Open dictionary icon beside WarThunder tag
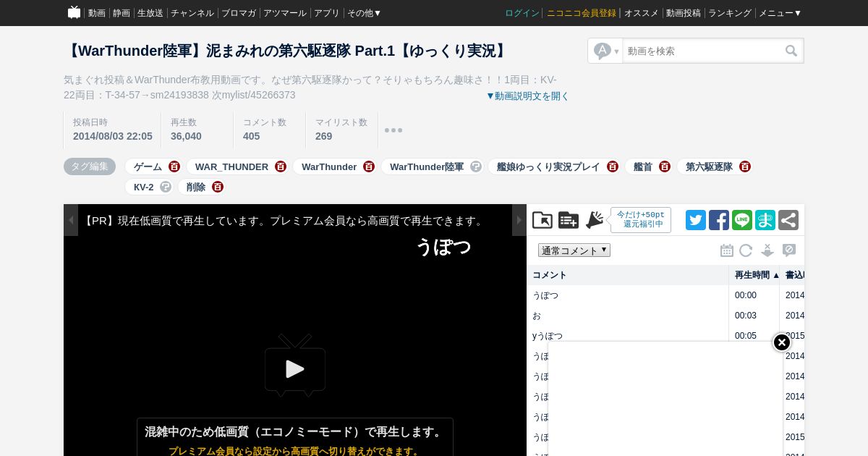 369,166
